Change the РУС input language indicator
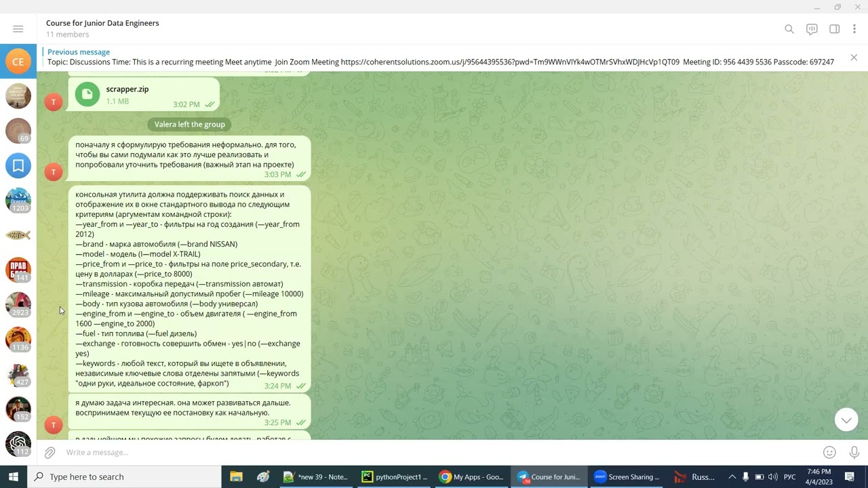 (x=790, y=476)
